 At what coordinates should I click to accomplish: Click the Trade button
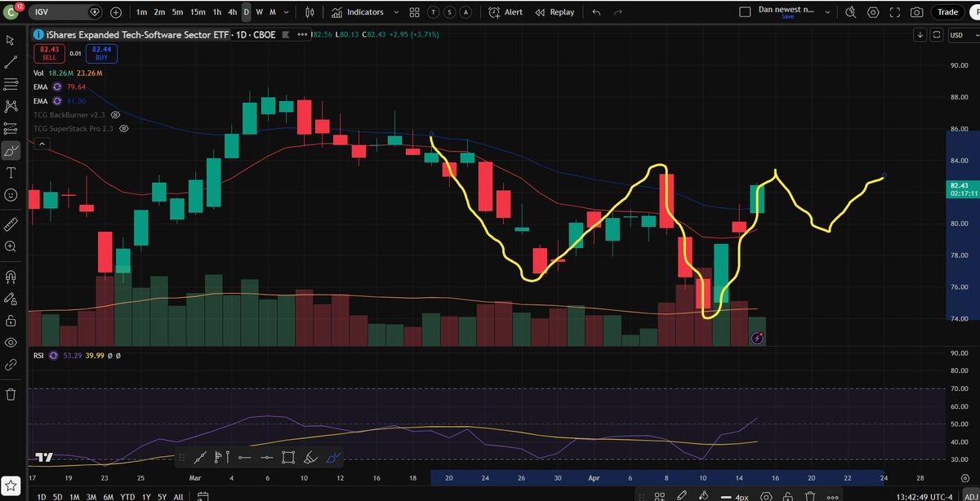pos(947,12)
